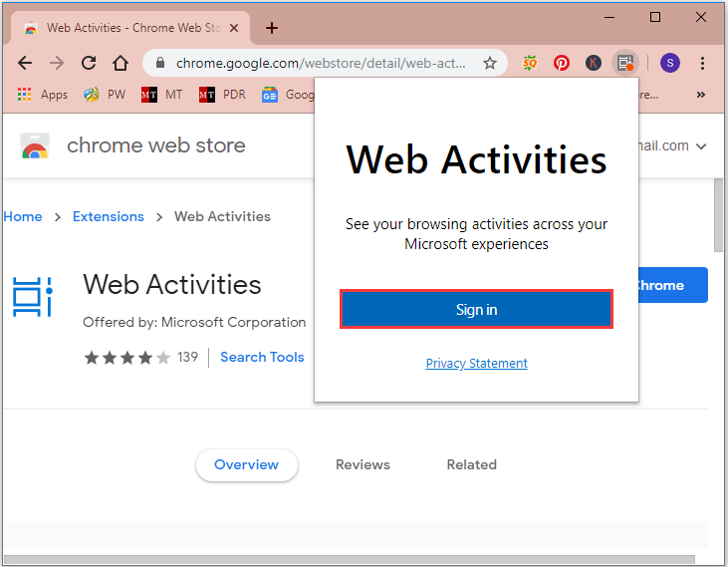Open the MT bookmark

click(x=161, y=95)
